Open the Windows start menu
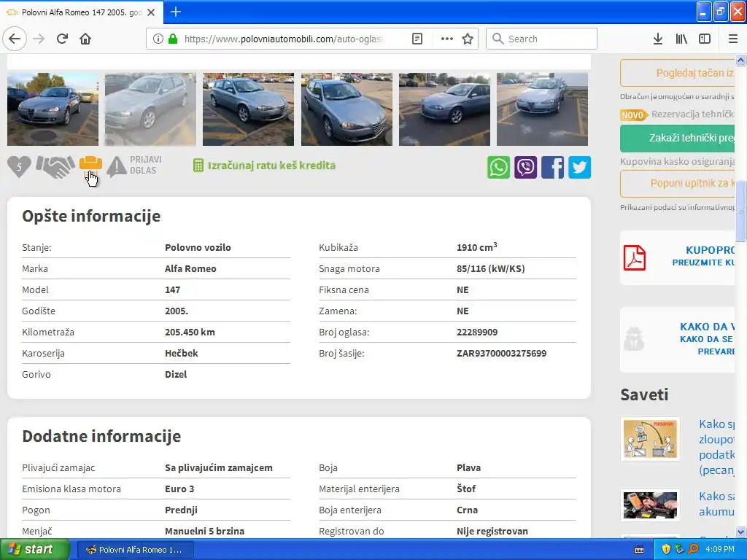 coord(34,550)
